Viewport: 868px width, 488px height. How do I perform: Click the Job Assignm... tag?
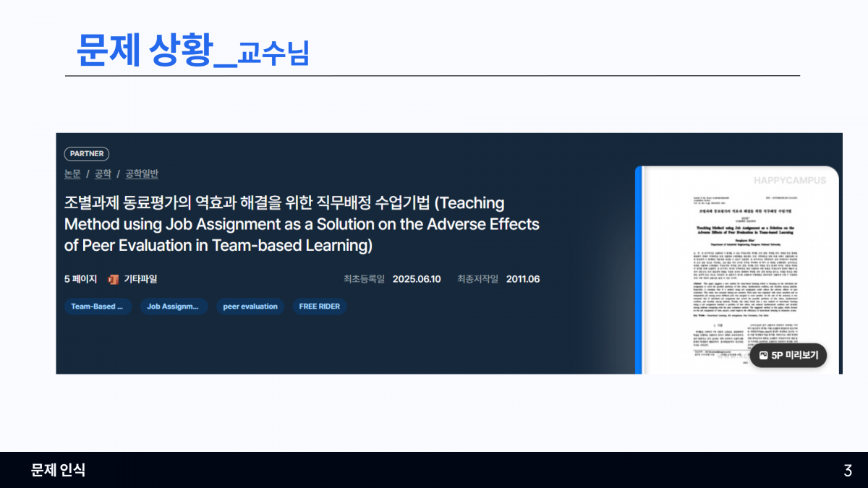(x=174, y=307)
